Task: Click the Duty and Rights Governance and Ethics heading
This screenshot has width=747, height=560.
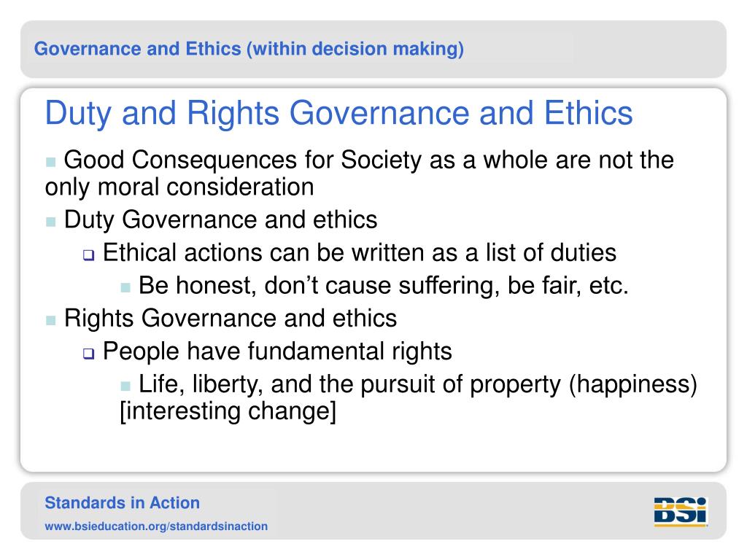Action: (x=338, y=113)
